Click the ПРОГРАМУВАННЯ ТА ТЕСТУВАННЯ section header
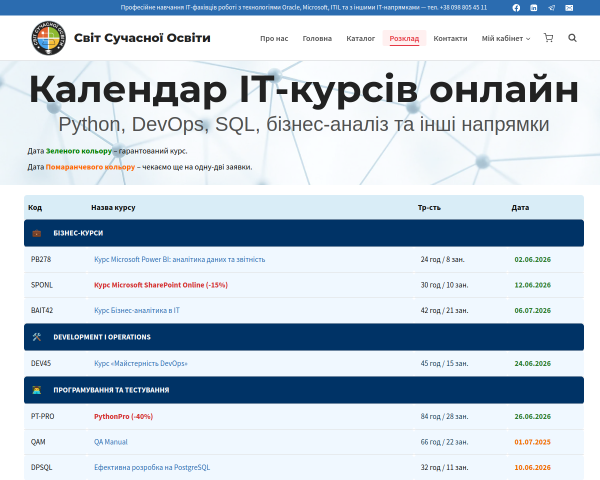600x480 pixels. click(x=304, y=390)
